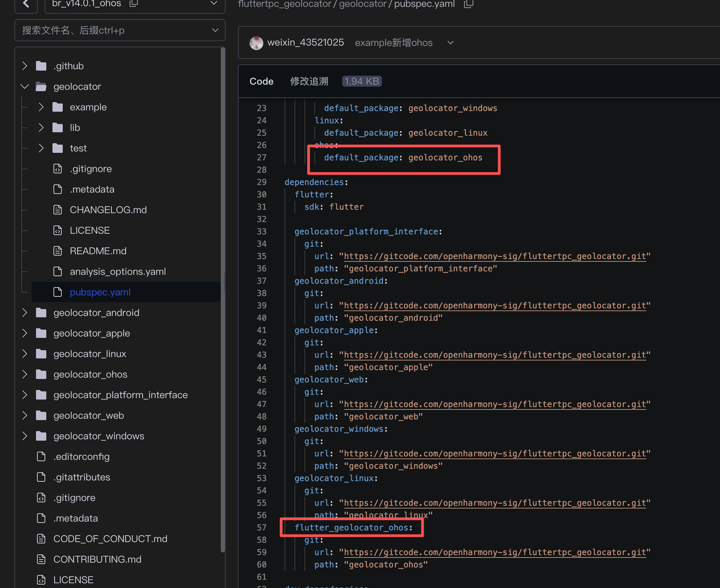This screenshot has width=720, height=588.
Task: Click geolocator breadcrumb link in path
Action: 362,4
